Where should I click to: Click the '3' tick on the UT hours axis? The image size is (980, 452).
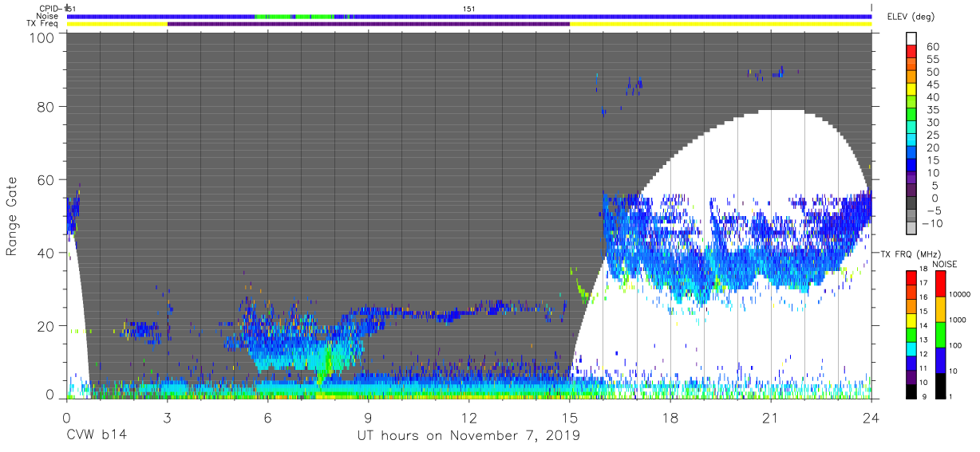(x=167, y=417)
